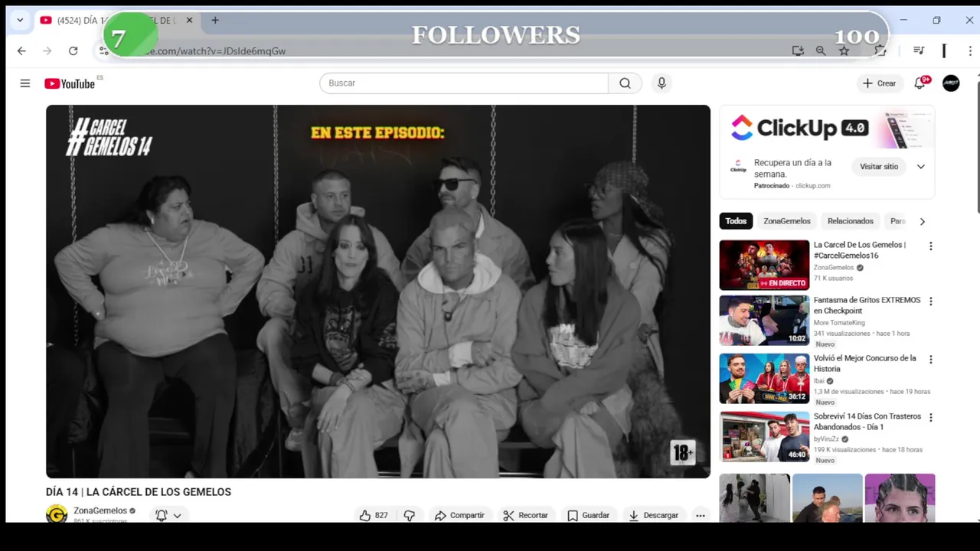
Task: Open Ibai video thumbnail 36:12
Action: coord(764,378)
